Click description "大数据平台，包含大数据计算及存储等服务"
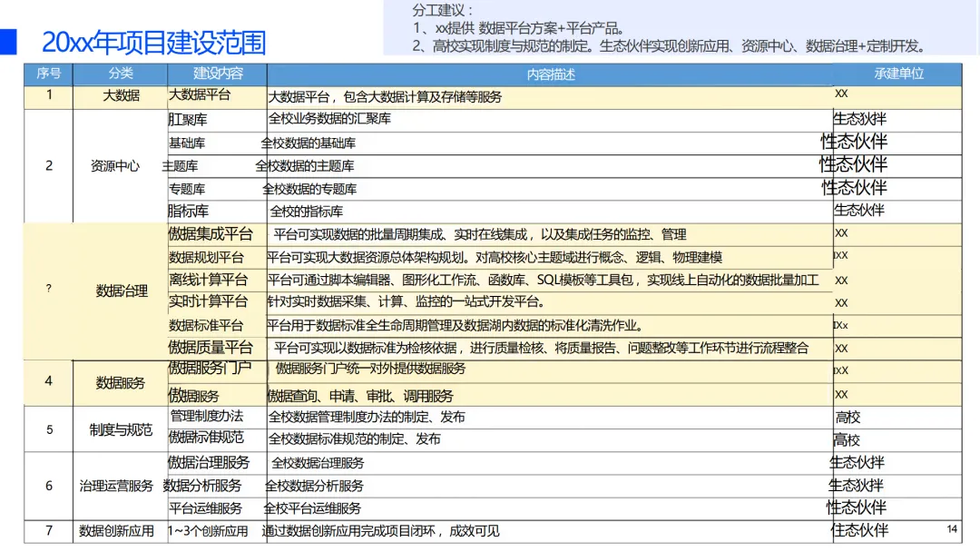 [x=385, y=97]
